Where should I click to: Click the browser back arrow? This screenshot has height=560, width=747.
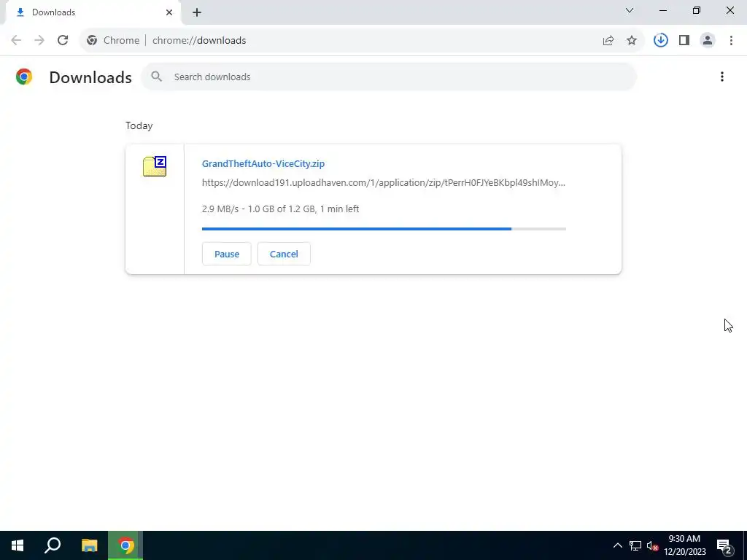pos(16,41)
